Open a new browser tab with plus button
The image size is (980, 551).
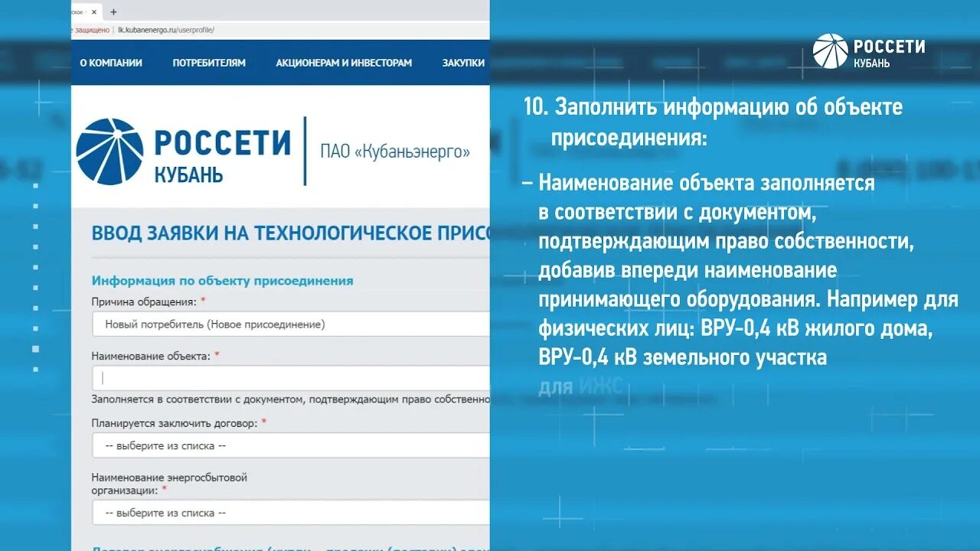coord(113,11)
